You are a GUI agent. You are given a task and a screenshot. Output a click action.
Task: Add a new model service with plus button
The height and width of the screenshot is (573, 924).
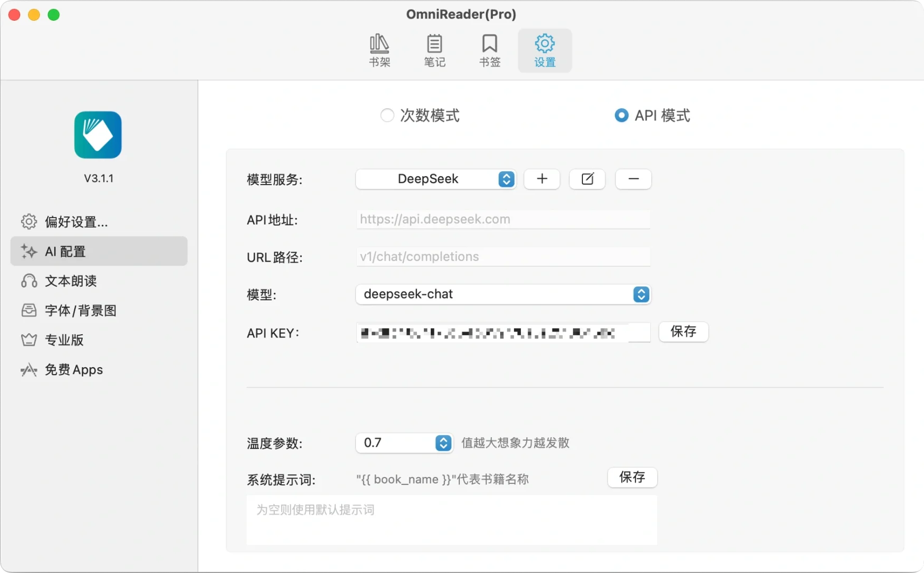coord(542,179)
